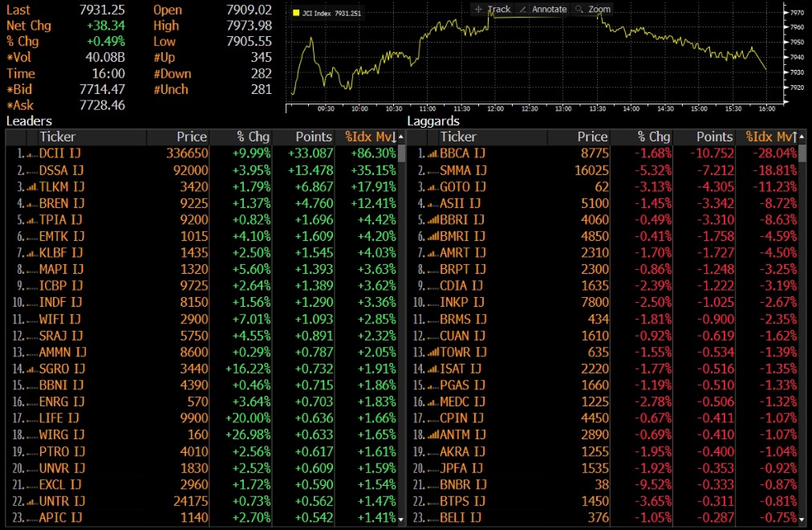812x530 pixels.
Task: Click the Laggards table scroll-down arrow
Action: point(802,518)
